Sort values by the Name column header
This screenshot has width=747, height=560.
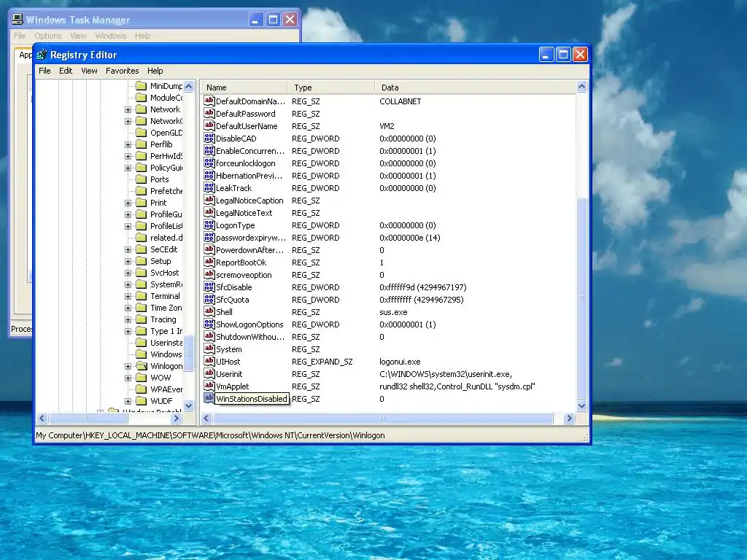pyautogui.click(x=244, y=87)
